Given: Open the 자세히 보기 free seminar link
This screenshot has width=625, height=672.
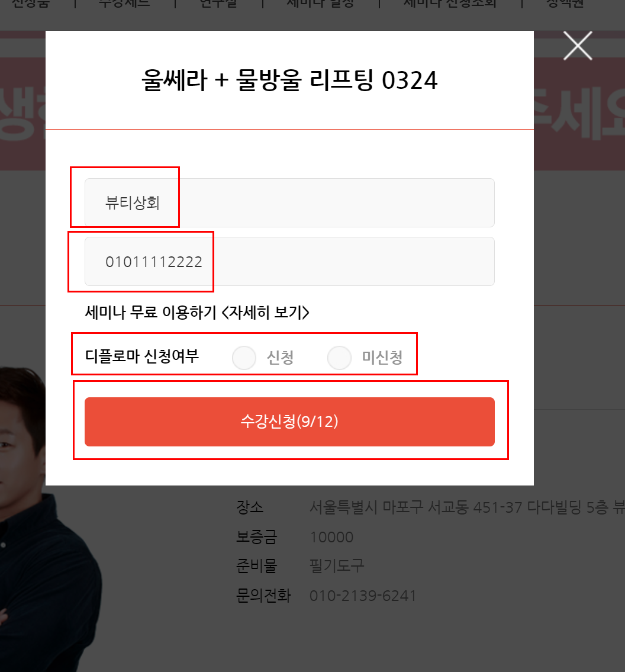Looking at the screenshot, I should [x=266, y=313].
